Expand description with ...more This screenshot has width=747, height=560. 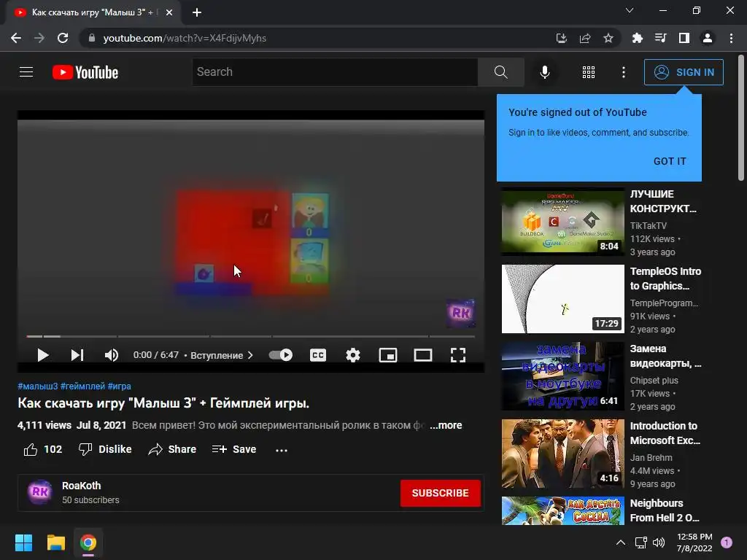pyautogui.click(x=446, y=425)
